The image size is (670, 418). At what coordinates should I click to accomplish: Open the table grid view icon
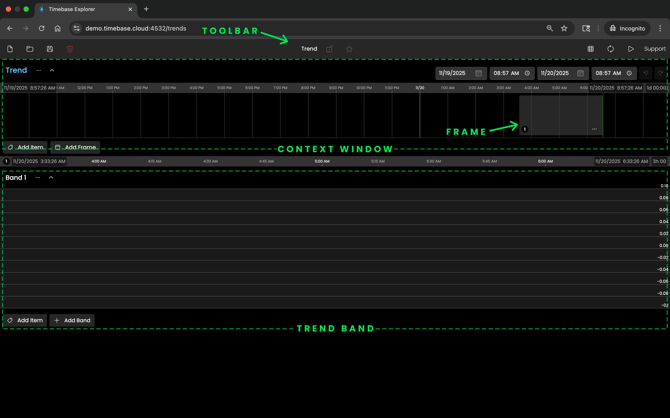point(591,49)
